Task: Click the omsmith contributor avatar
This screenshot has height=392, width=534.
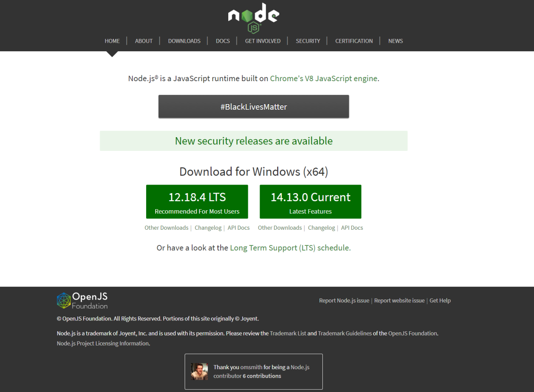Action: (x=199, y=371)
